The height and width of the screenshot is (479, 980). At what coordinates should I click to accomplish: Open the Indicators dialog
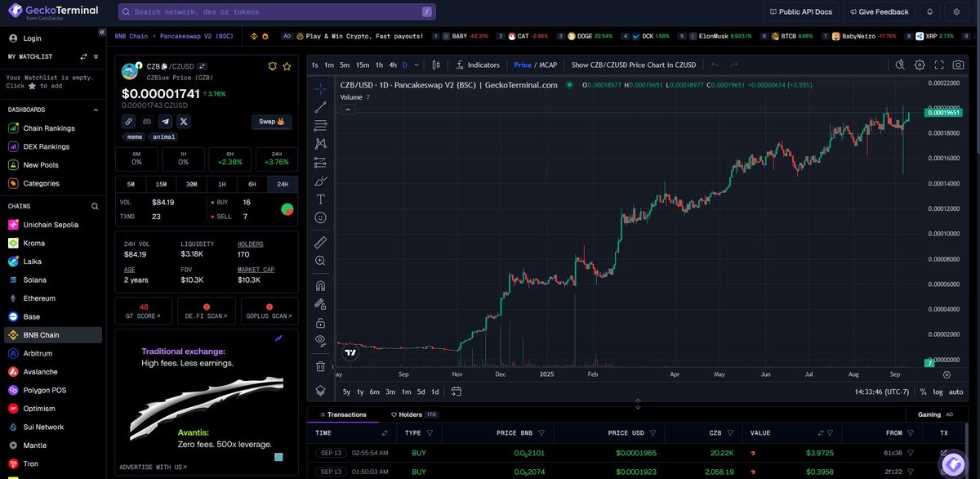[479, 65]
